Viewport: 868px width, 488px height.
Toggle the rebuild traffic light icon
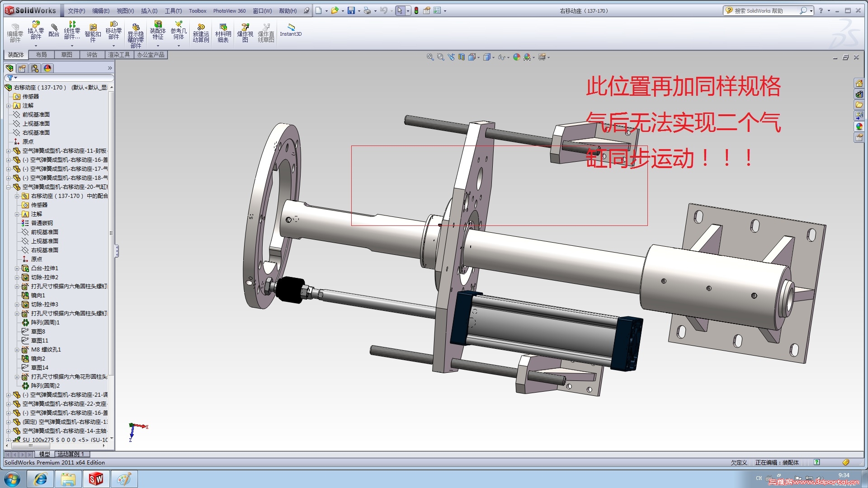(416, 10)
